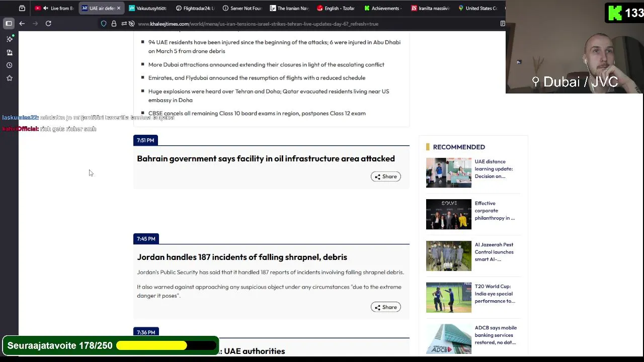Click the 'It also warned against approaching' paragraph

[x=269, y=291]
